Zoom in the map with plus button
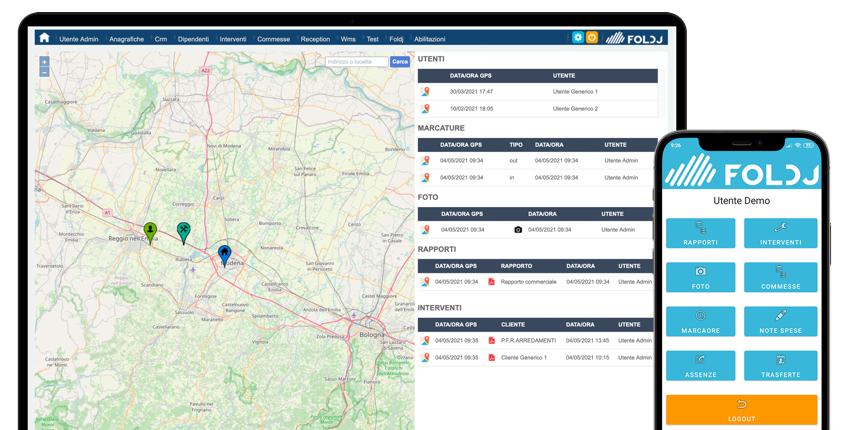 [x=44, y=62]
